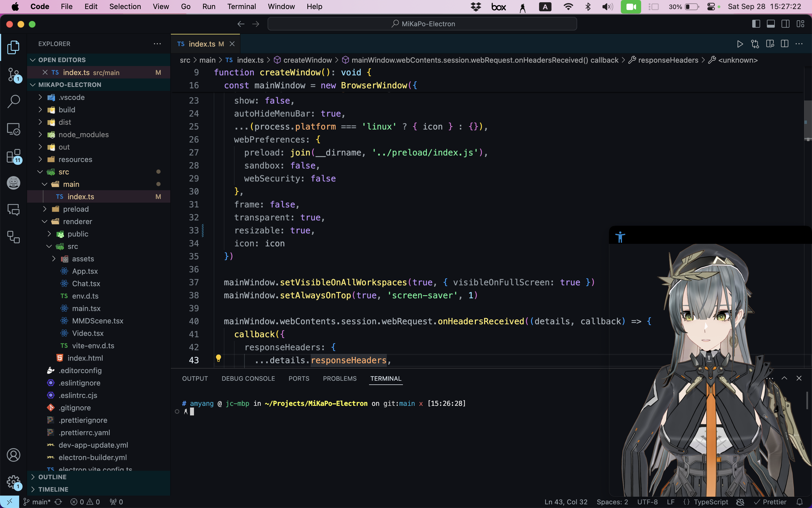Switch to the DEBUG CONSOLE tab
The height and width of the screenshot is (508, 812).
(248, 379)
